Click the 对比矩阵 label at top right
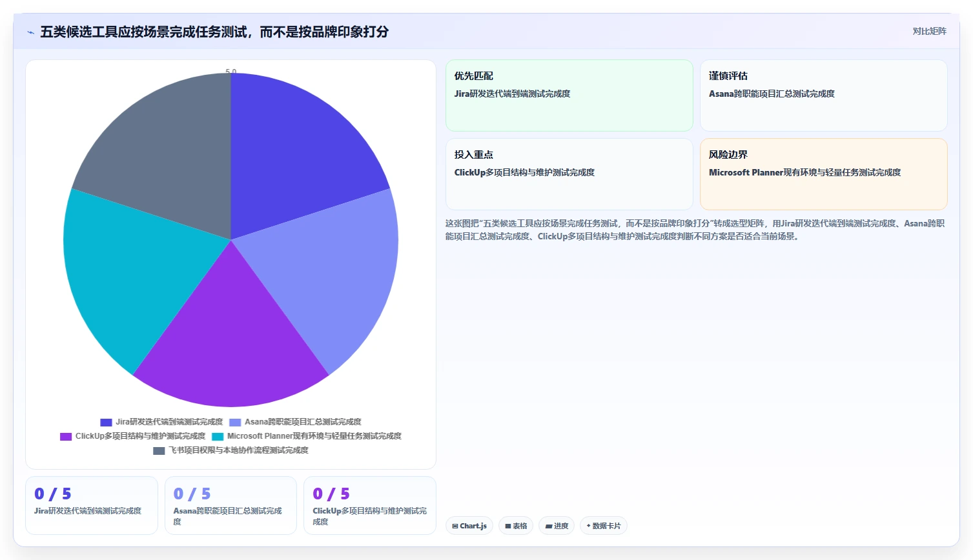Image resolution: width=973 pixels, height=560 pixels. 929,31
